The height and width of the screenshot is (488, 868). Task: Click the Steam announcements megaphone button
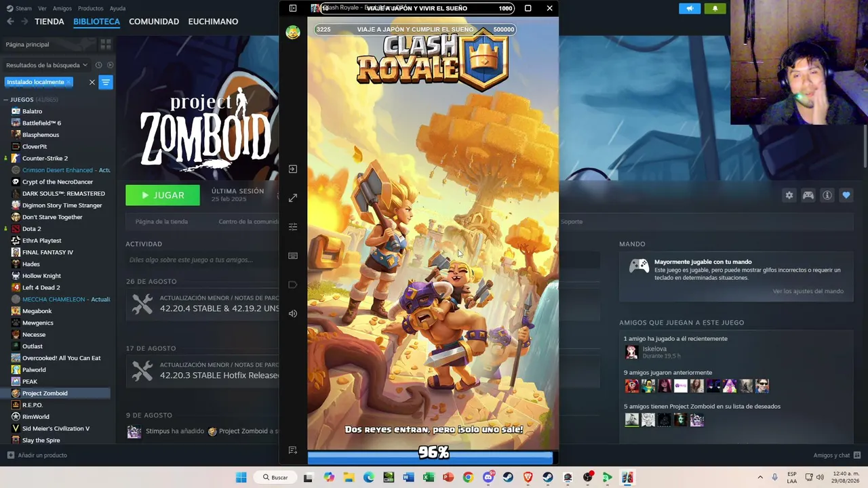click(x=690, y=8)
